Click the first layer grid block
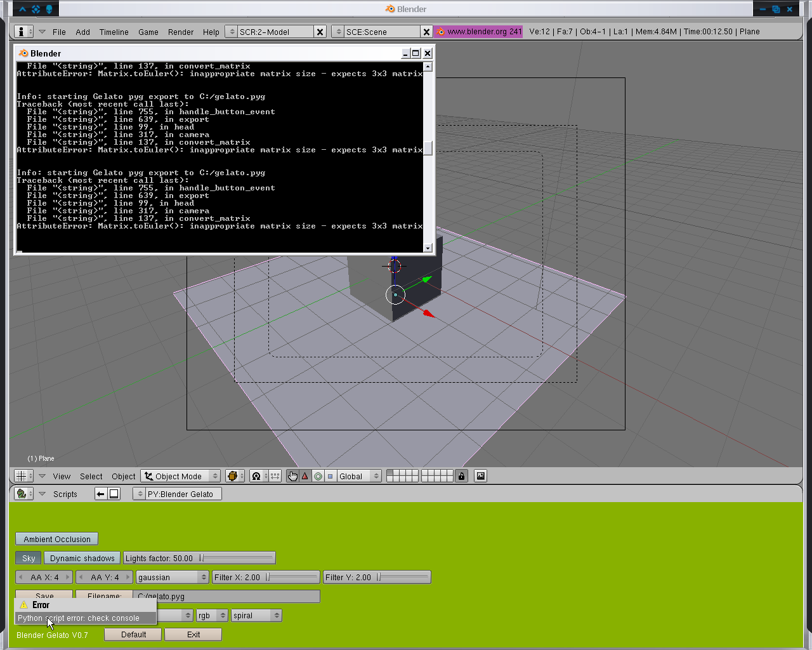 (x=402, y=476)
